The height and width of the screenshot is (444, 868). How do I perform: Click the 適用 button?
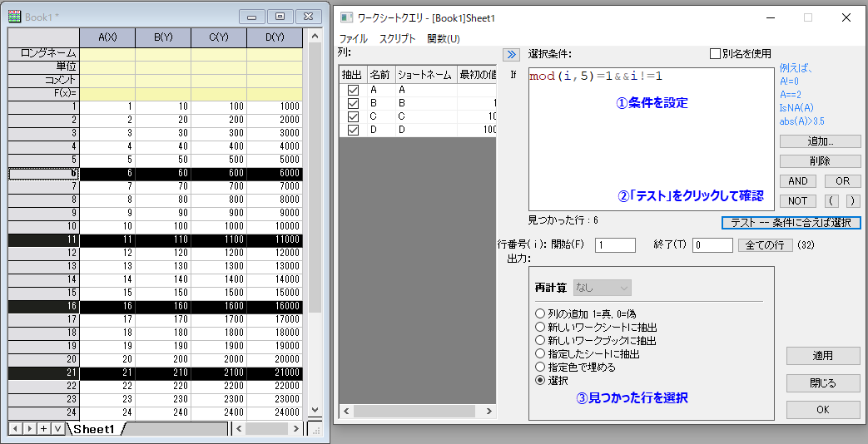click(822, 356)
